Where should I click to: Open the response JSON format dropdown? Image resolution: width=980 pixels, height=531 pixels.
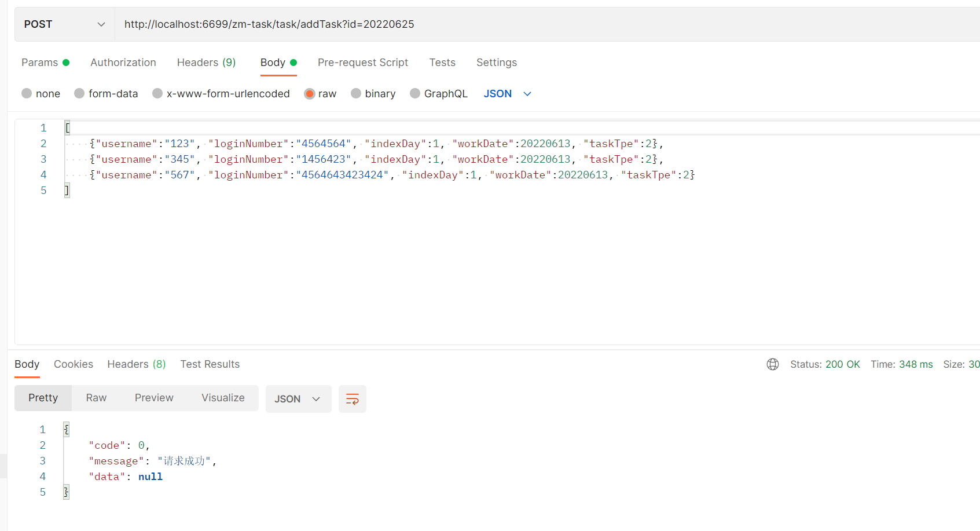pos(298,399)
